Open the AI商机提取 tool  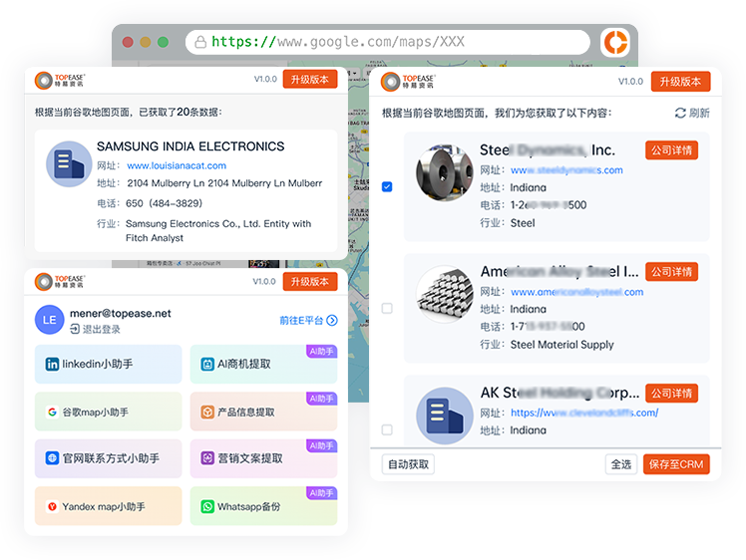tap(263, 365)
